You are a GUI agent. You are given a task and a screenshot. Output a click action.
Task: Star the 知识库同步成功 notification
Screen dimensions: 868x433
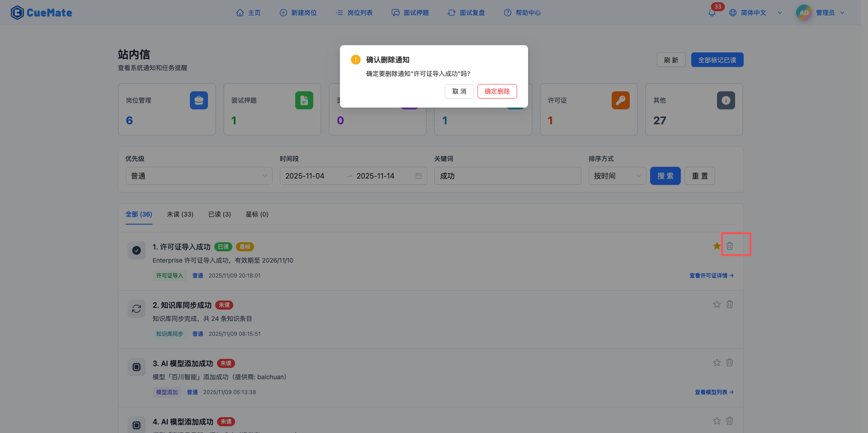pyautogui.click(x=717, y=304)
